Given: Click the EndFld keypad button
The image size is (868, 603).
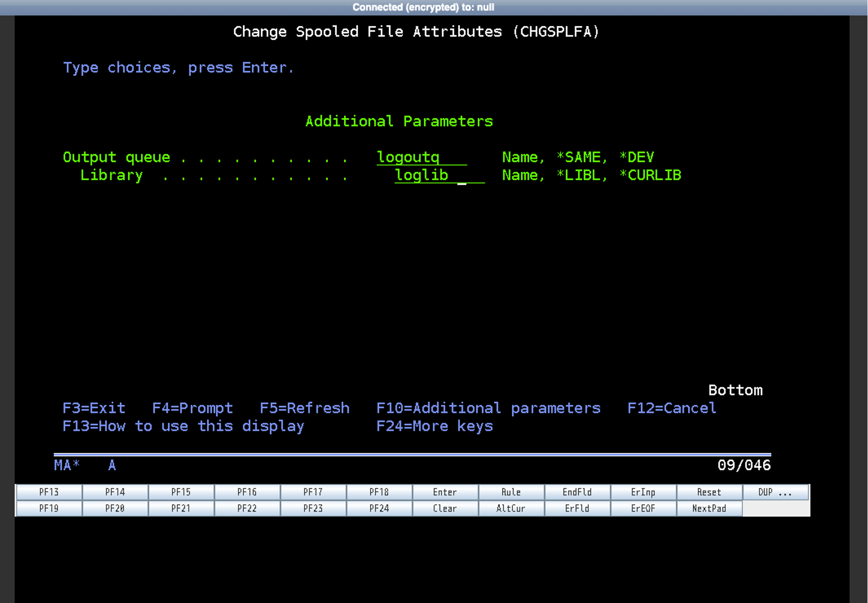Looking at the screenshot, I should [577, 492].
